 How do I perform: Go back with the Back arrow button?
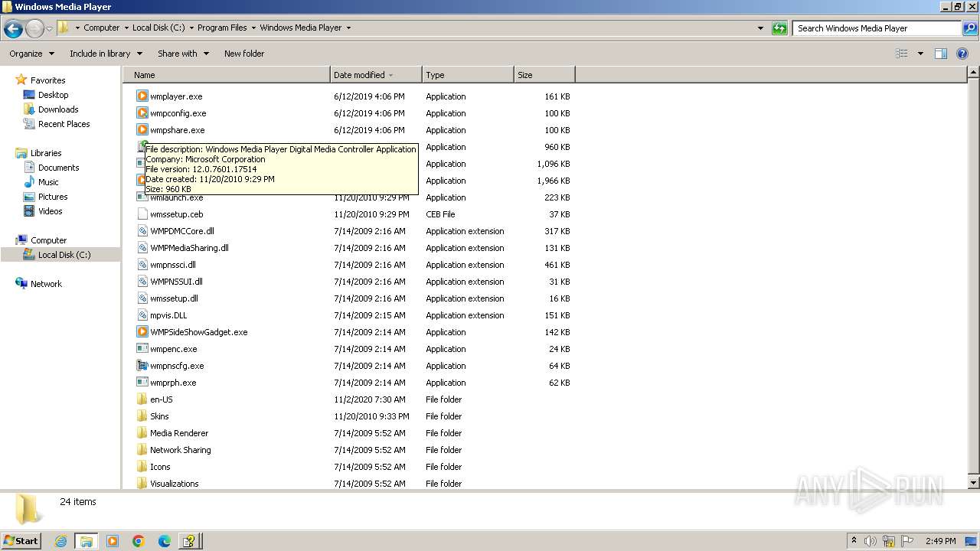[x=13, y=28]
